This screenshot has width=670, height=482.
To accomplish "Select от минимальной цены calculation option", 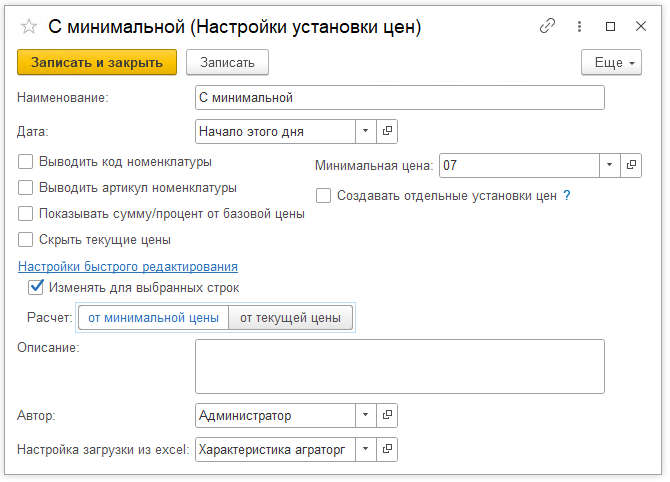I will [x=153, y=318].
